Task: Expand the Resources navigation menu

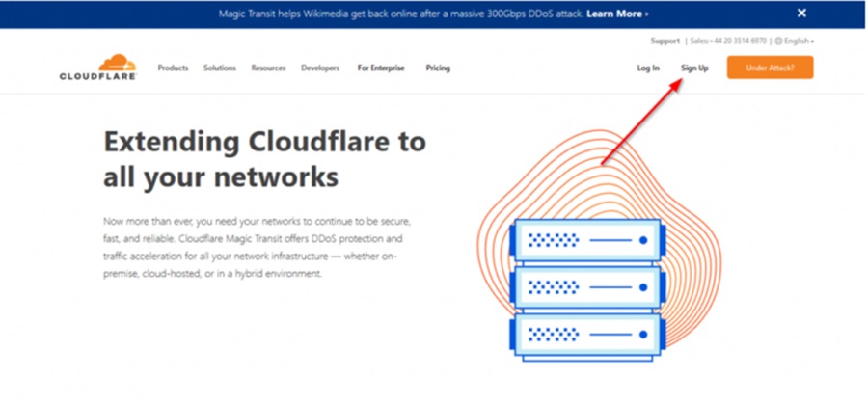Action: 268,68
